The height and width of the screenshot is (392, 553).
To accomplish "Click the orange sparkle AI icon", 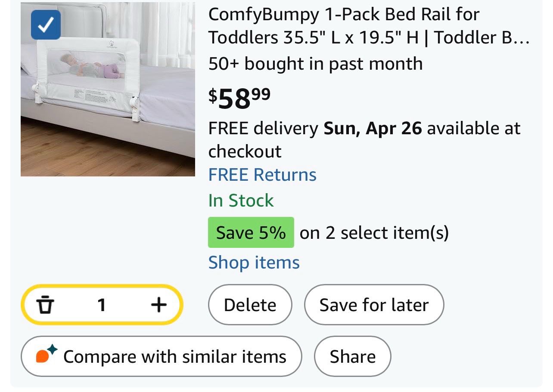I will point(46,355).
